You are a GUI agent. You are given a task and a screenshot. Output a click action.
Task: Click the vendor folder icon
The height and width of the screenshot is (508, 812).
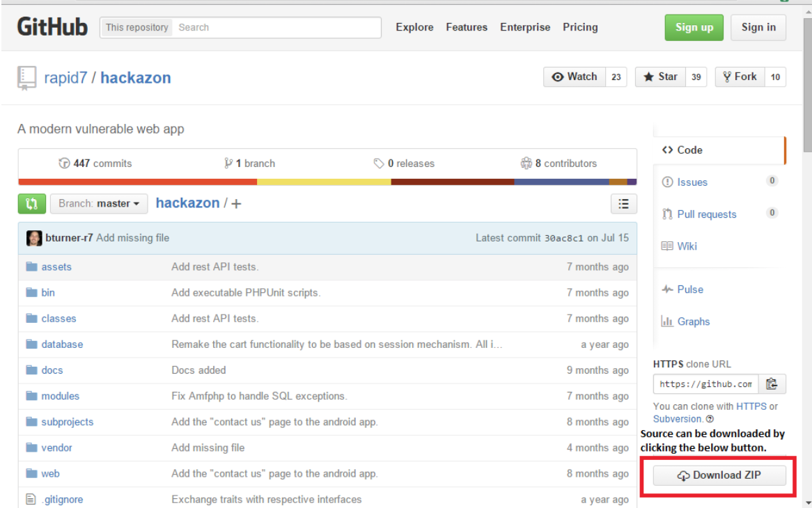(31, 447)
